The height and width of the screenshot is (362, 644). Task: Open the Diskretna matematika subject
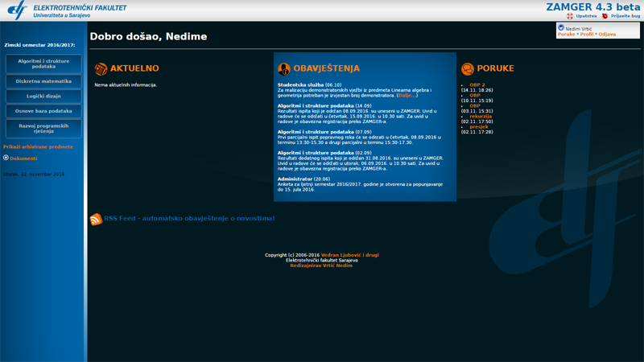pyautogui.click(x=43, y=81)
